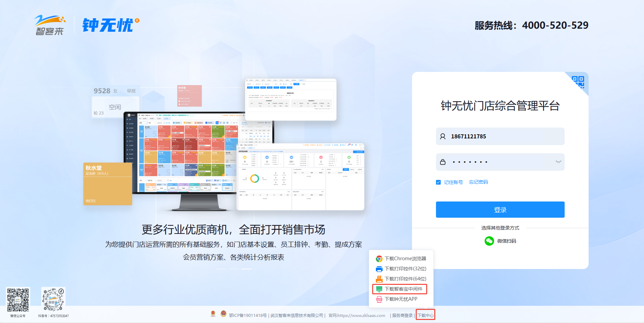Click the banner headline 更多行业优质商机
This screenshot has height=323, width=644.
point(233,230)
